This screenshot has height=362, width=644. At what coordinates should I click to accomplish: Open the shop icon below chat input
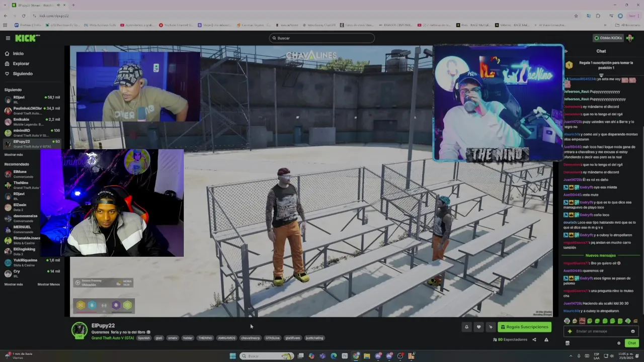point(568,343)
